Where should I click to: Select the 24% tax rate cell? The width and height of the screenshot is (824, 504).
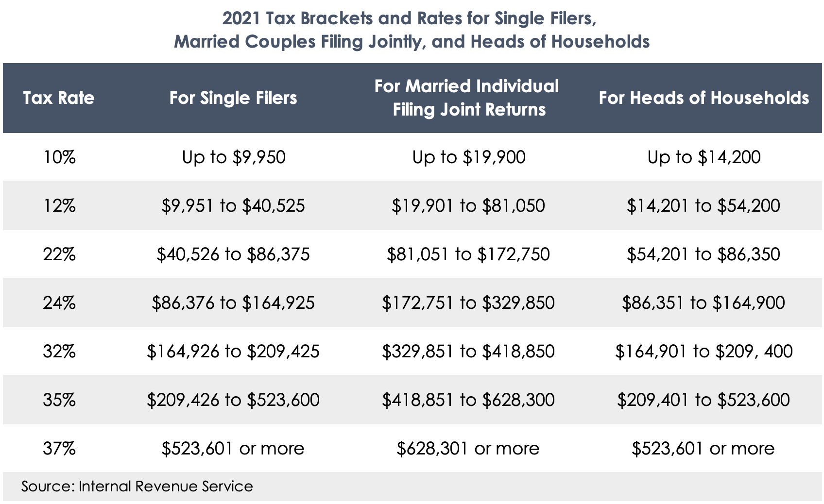[59, 303]
